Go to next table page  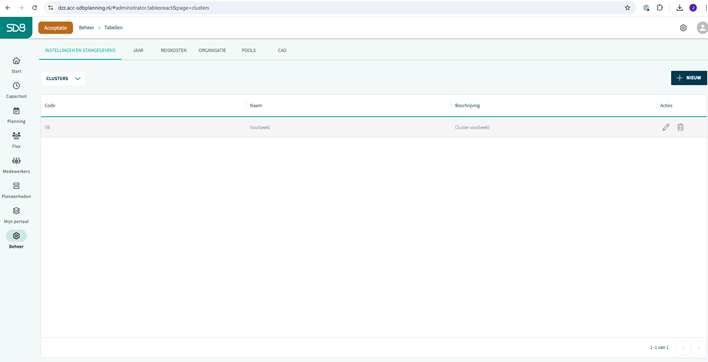coord(699,348)
